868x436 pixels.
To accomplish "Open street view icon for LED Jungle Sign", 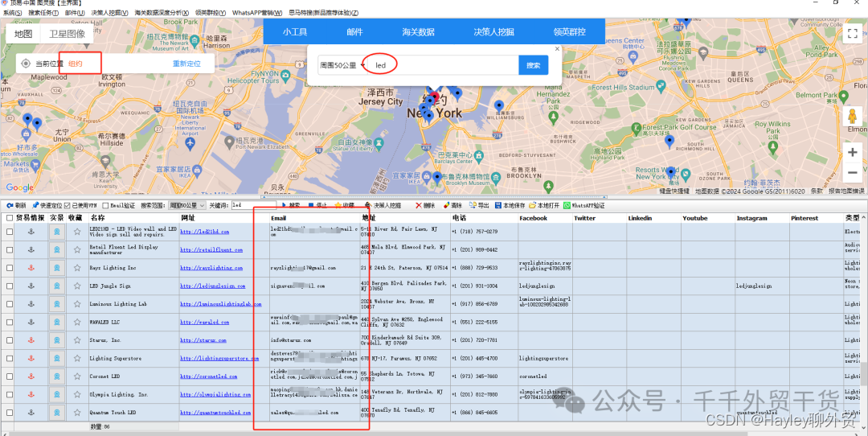I will click(56, 286).
